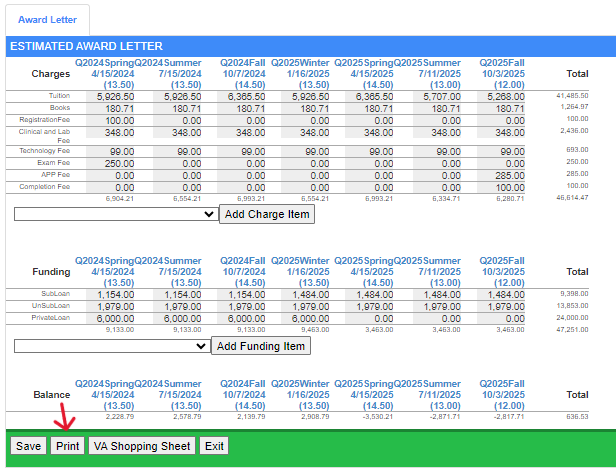Click SubLoan field for Q2025Winter
This screenshot has width=616, height=472.
tap(310, 295)
